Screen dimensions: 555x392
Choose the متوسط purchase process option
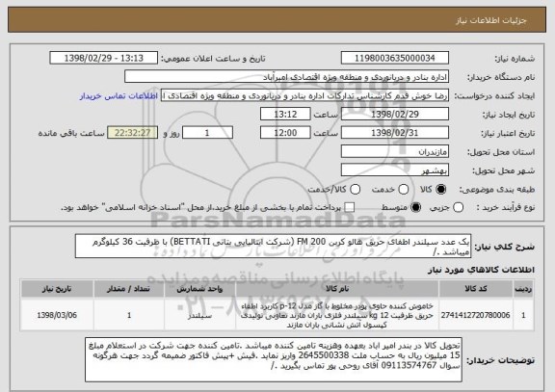pyautogui.click(x=415, y=208)
